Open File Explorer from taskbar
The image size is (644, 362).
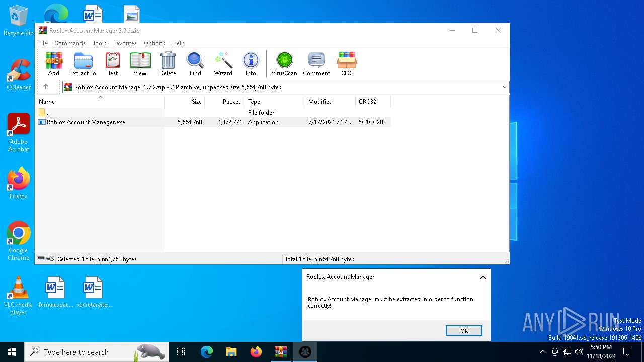231,352
